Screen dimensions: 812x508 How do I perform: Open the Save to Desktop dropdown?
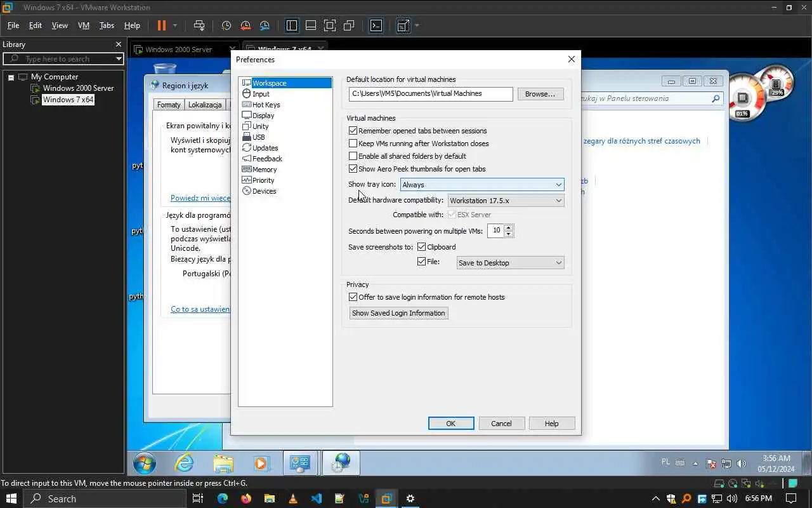pos(510,263)
